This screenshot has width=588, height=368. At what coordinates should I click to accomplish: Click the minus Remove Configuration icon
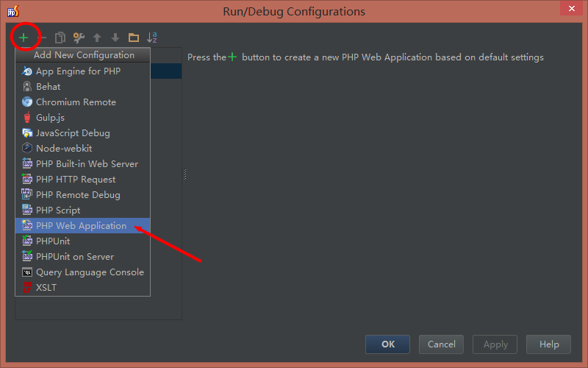(42, 38)
